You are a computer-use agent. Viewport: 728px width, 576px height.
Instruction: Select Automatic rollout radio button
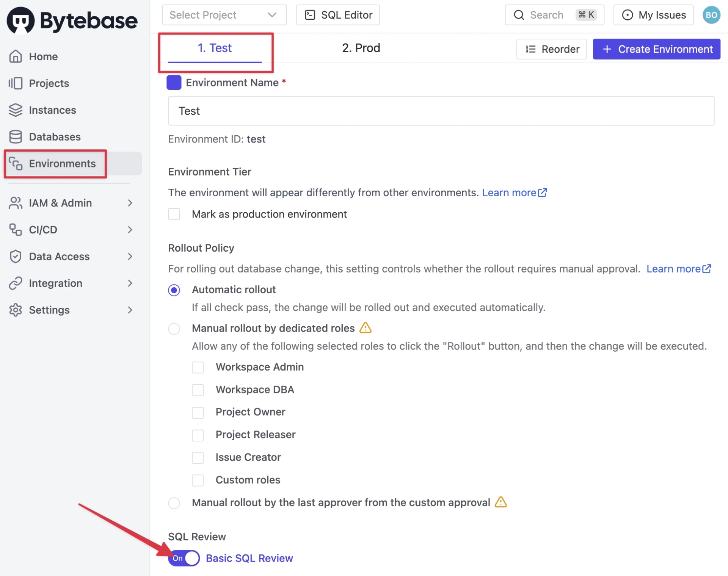click(175, 289)
